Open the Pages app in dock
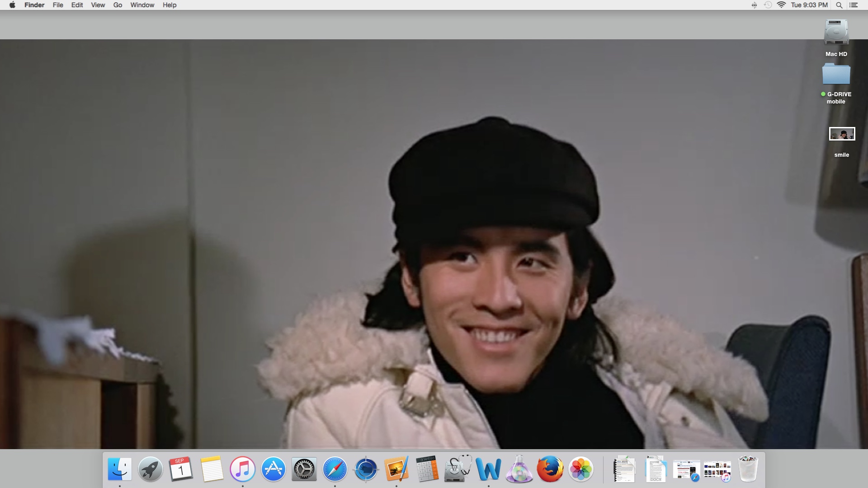 pyautogui.click(x=396, y=469)
